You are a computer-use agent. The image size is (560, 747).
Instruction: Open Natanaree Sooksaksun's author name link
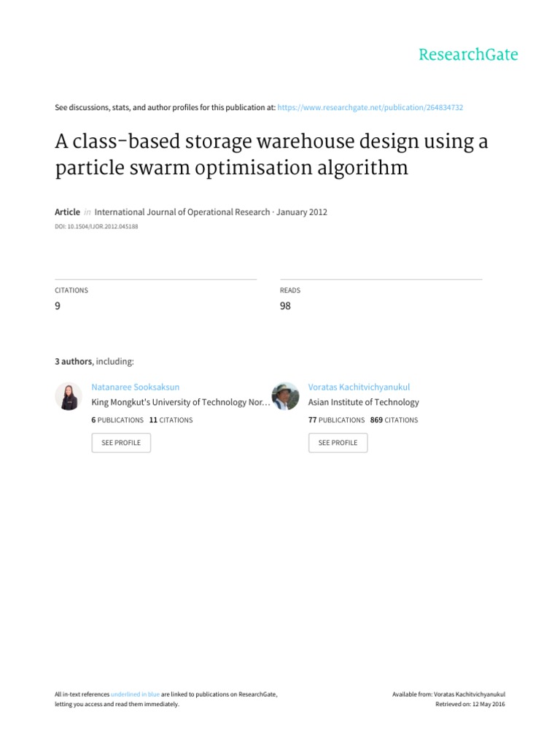135,387
